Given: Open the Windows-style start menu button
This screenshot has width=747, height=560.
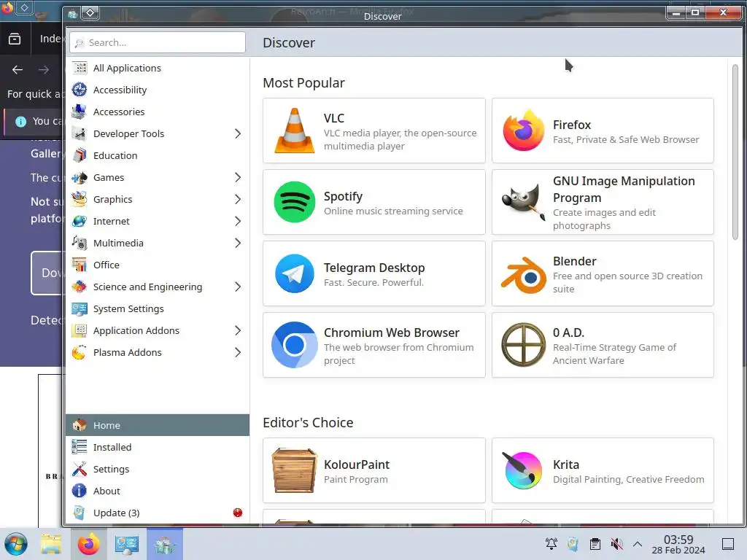Looking at the screenshot, I should [16, 544].
